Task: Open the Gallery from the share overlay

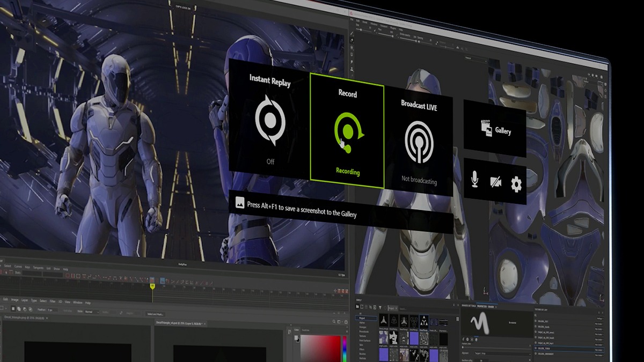Action: click(x=494, y=129)
